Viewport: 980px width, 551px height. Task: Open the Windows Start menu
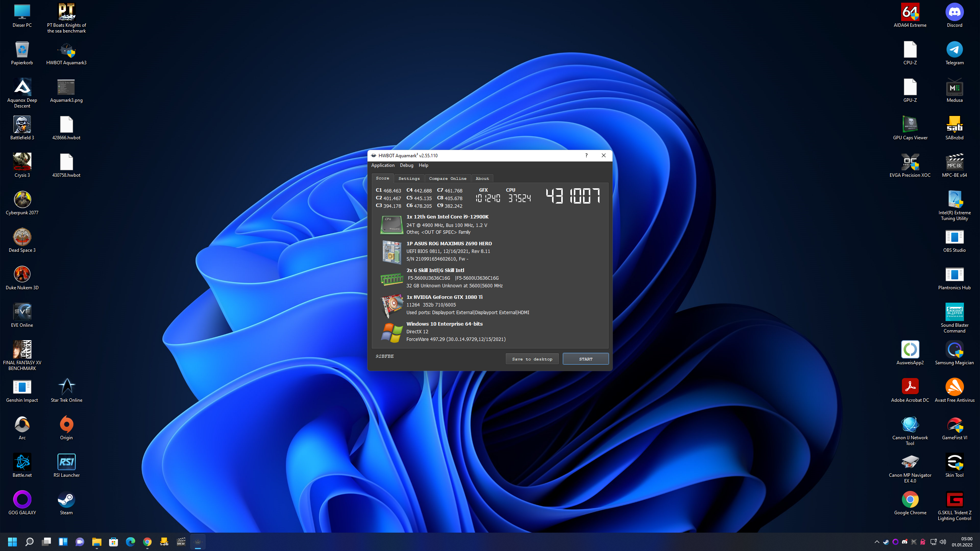(x=13, y=542)
